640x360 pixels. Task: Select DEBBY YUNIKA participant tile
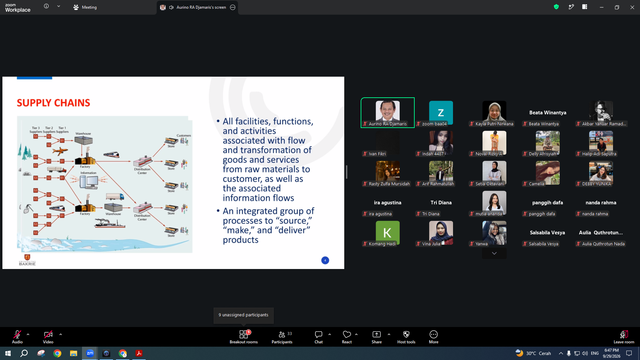point(601,173)
